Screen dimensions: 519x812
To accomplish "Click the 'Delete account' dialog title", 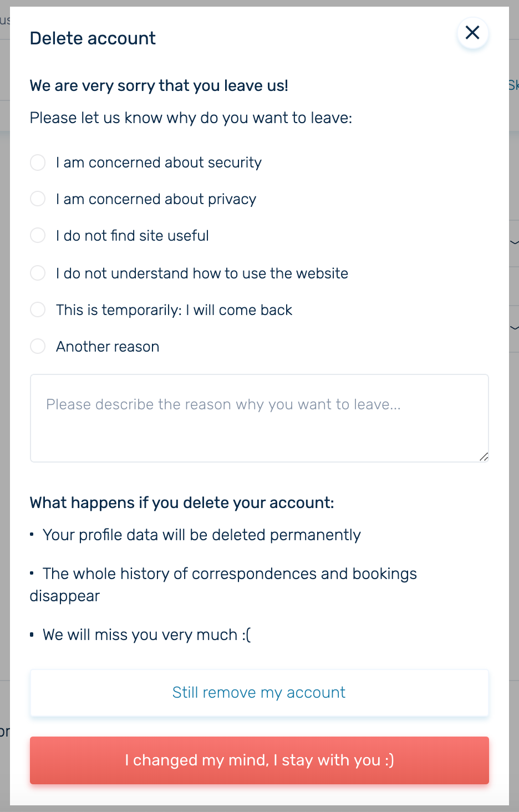I will point(93,38).
